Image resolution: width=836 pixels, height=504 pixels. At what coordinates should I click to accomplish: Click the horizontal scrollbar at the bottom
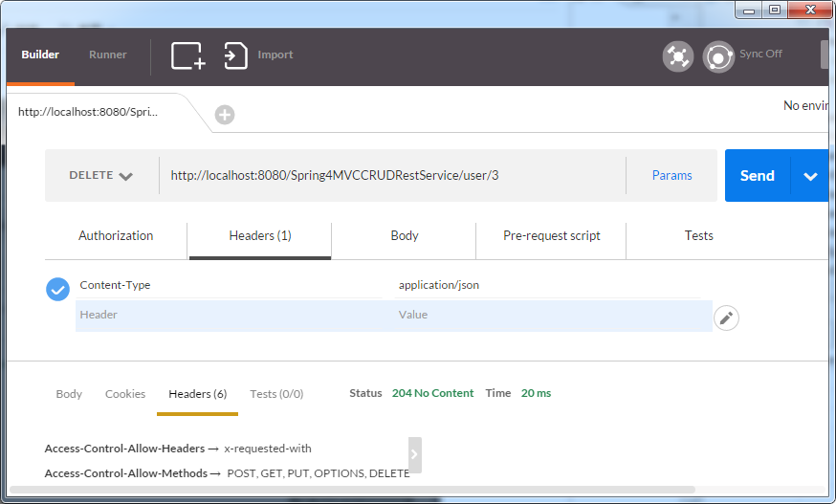coord(352,490)
